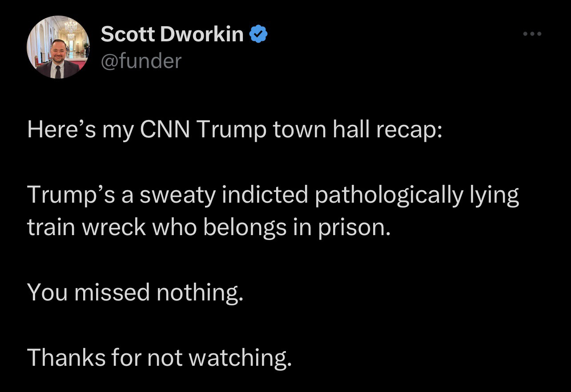Click the word "sweaty" in the tweet

click(x=181, y=197)
